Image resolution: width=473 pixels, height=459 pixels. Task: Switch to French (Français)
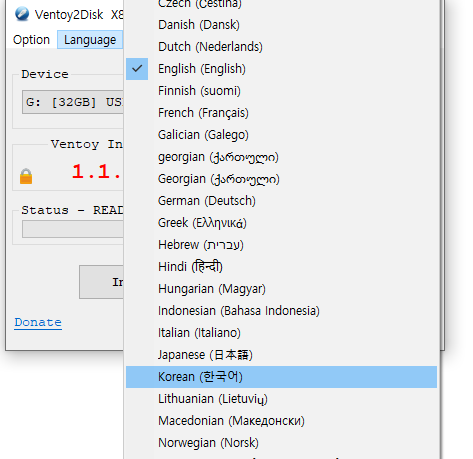tap(281, 113)
